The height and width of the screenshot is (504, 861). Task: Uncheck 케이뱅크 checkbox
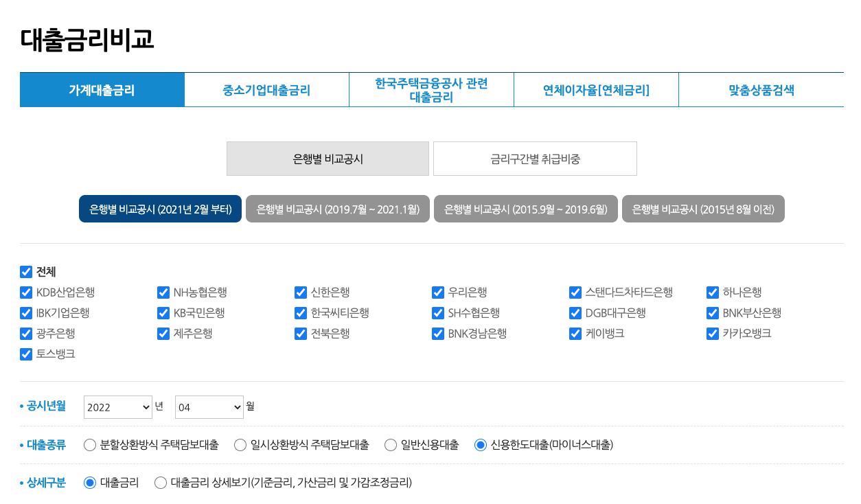(x=575, y=334)
